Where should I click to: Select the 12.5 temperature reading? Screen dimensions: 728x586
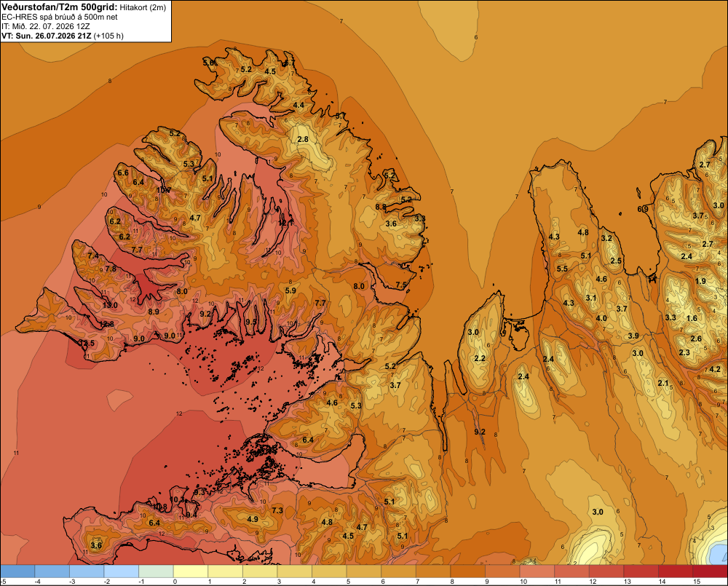(87, 343)
